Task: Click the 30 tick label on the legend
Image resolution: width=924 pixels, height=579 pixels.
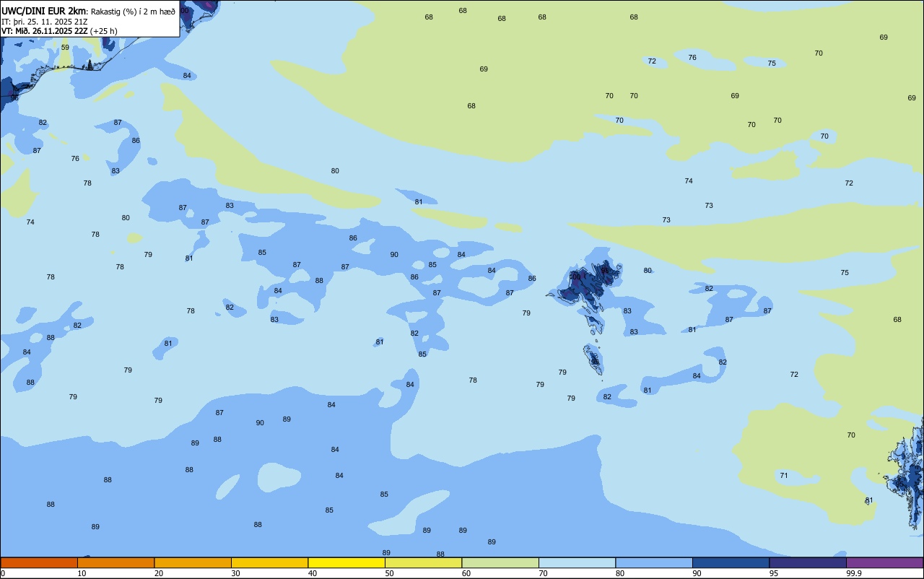Action: (x=235, y=573)
